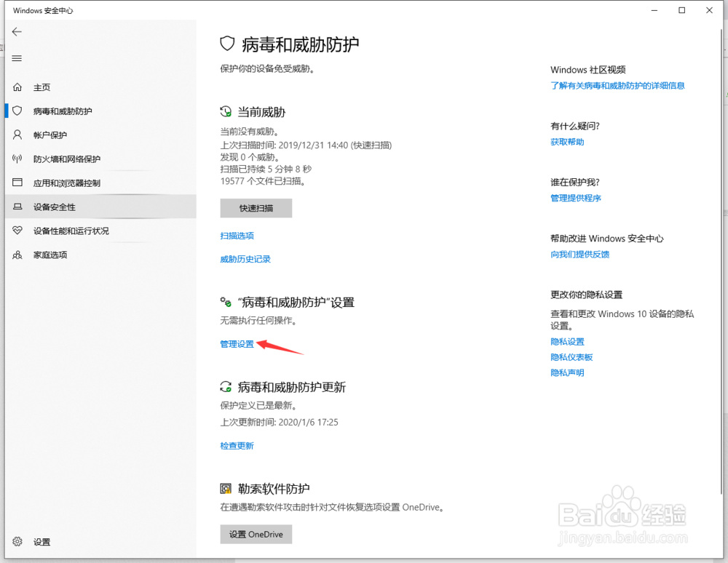Click the 获取帮助 link
Image resolution: width=728 pixels, height=563 pixels.
[x=567, y=141]
